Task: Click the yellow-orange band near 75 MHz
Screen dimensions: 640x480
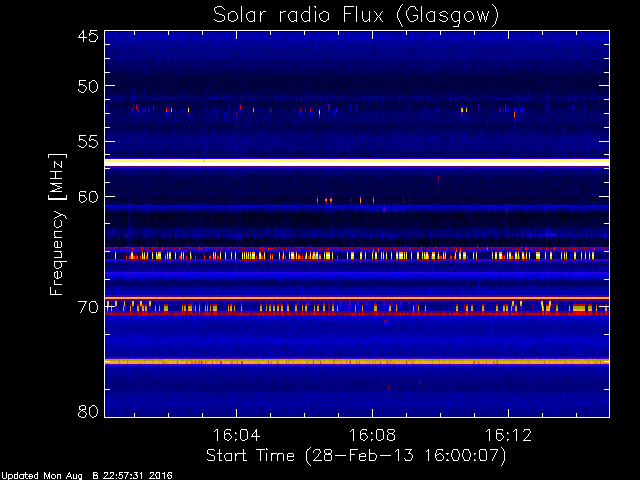Action: pyautogui.click(x=357, y=362)
